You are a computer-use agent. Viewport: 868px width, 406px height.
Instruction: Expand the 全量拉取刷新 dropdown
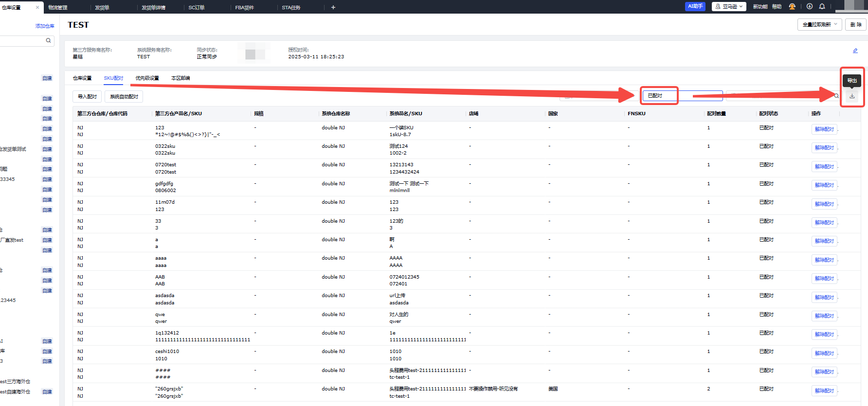[820, 24]
